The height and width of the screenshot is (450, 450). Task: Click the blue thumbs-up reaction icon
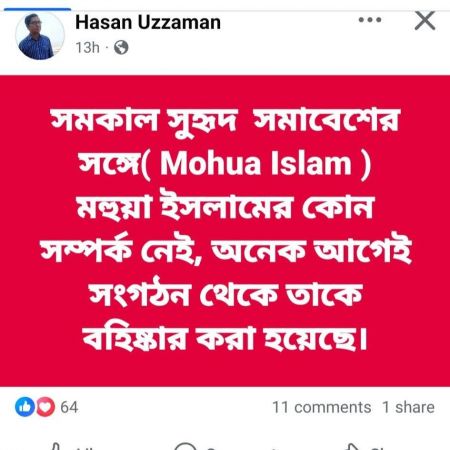(25, 407)
